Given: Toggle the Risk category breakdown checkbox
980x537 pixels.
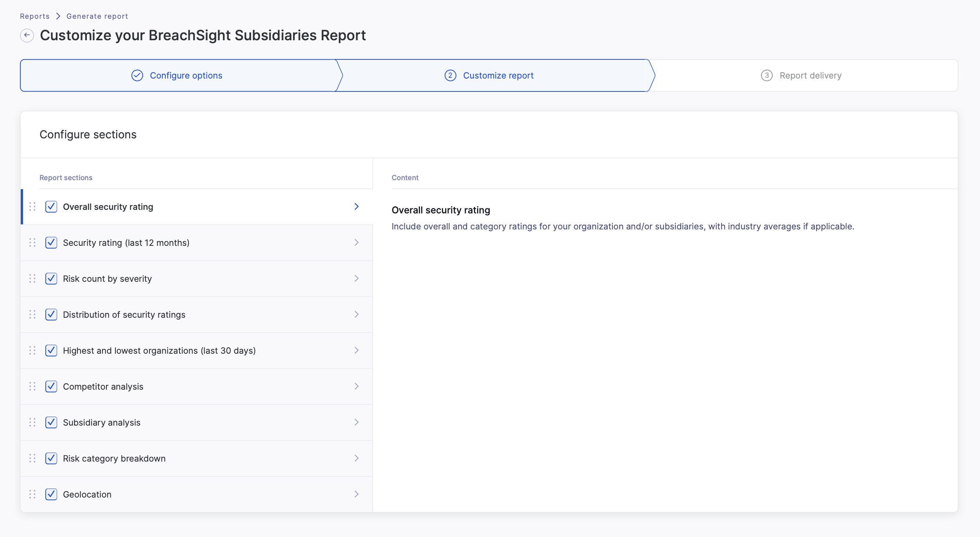Looking at the screenshot, I should tap(51, 458).
